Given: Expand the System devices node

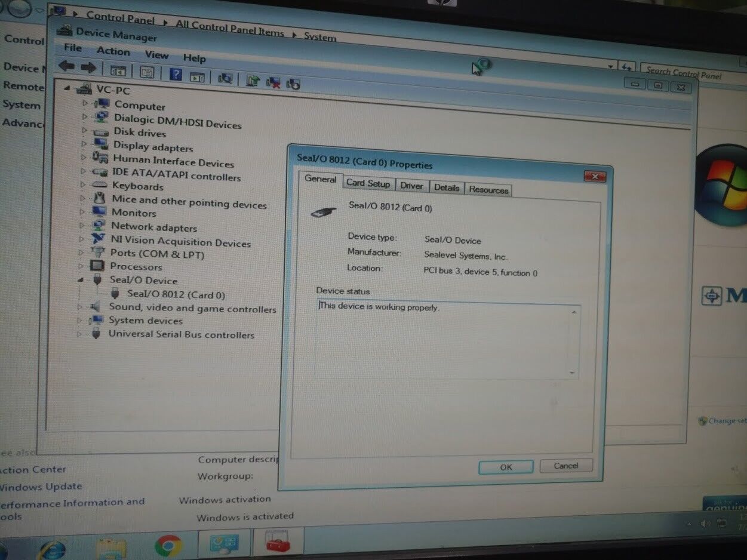Looking at the screenshot, I should 80,320.
